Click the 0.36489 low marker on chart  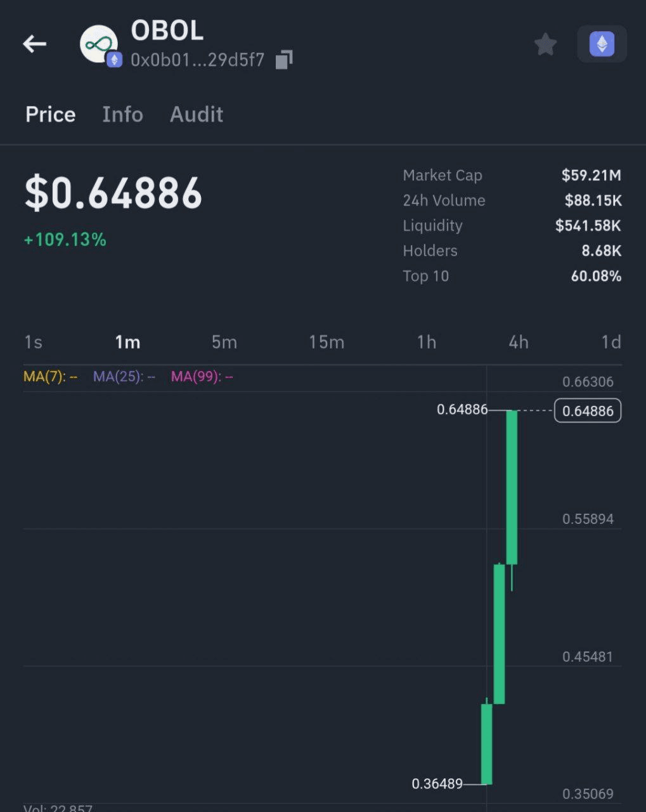coord(437,784)
